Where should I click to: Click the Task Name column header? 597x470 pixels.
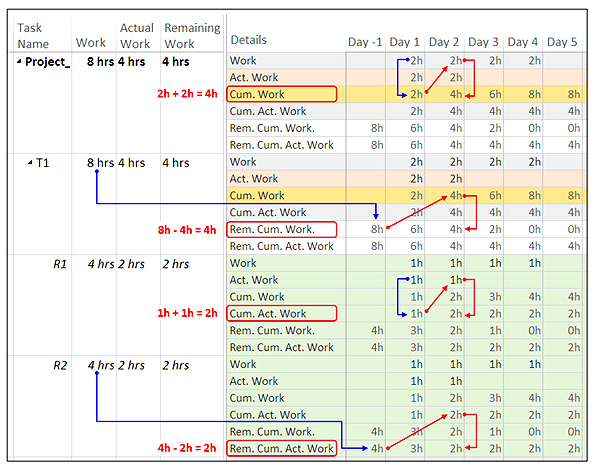tap(33, 36)
